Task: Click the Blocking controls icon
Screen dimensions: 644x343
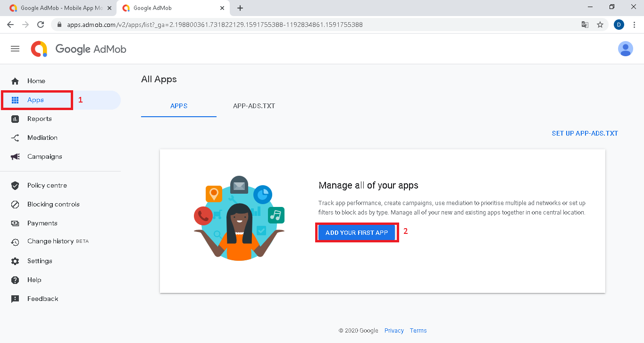Action: coord(15,205)
